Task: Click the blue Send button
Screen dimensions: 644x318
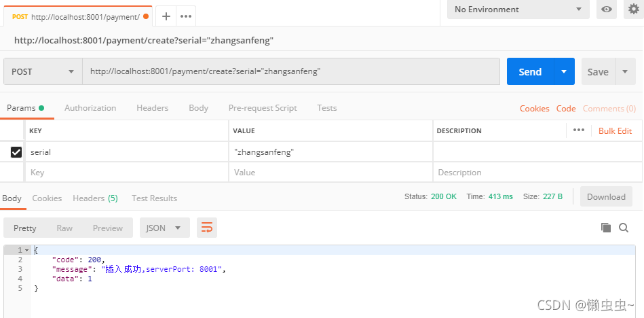Action: [530, 71]
